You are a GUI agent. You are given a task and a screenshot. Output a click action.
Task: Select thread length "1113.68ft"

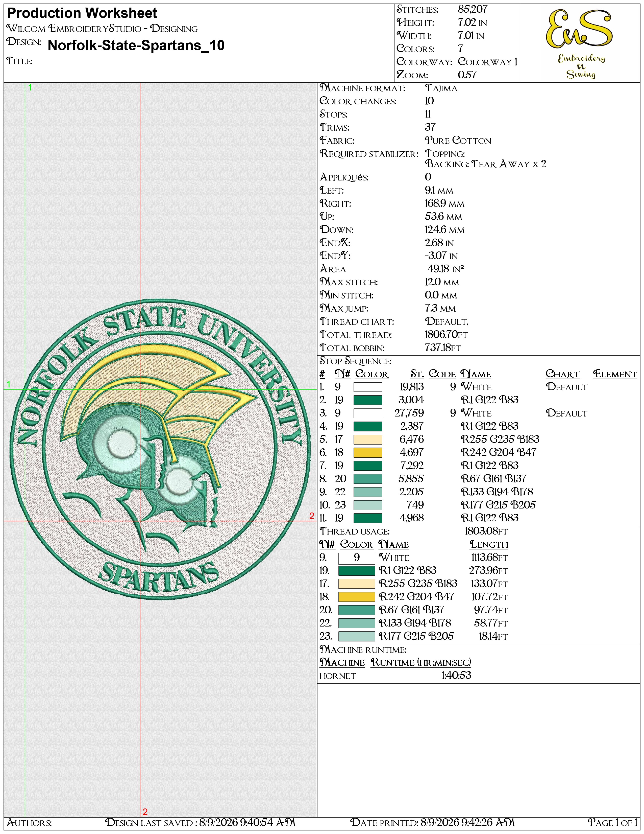click(489, 558)
